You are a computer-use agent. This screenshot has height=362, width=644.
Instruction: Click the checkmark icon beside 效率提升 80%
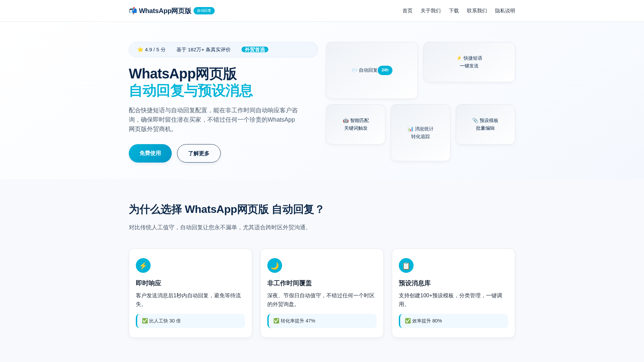click(408, 321)
